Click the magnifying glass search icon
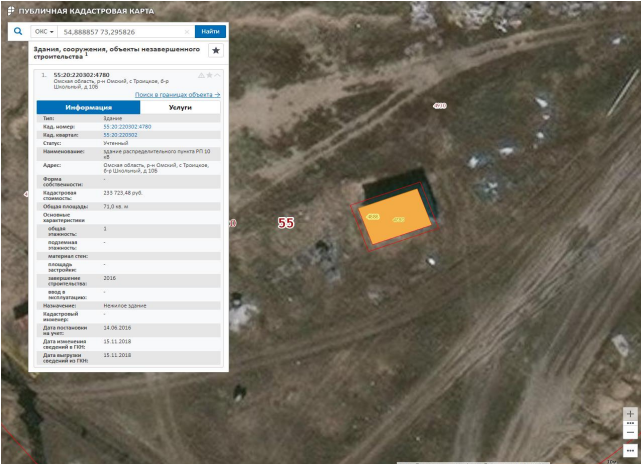This screenshot has width=642, height=465. [x=18, y=31]
